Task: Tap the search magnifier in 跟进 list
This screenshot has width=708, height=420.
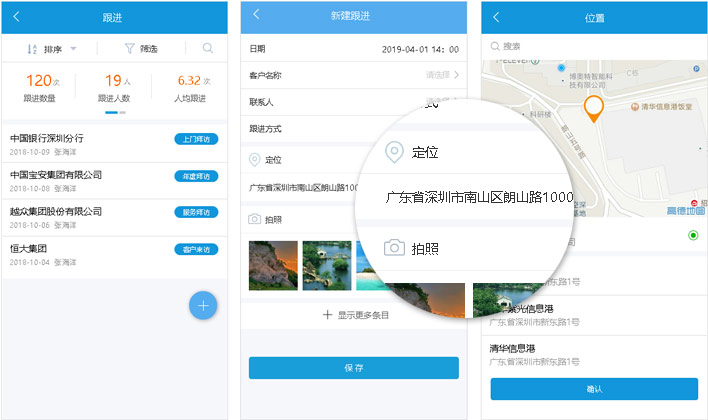Action: [207, 48]
